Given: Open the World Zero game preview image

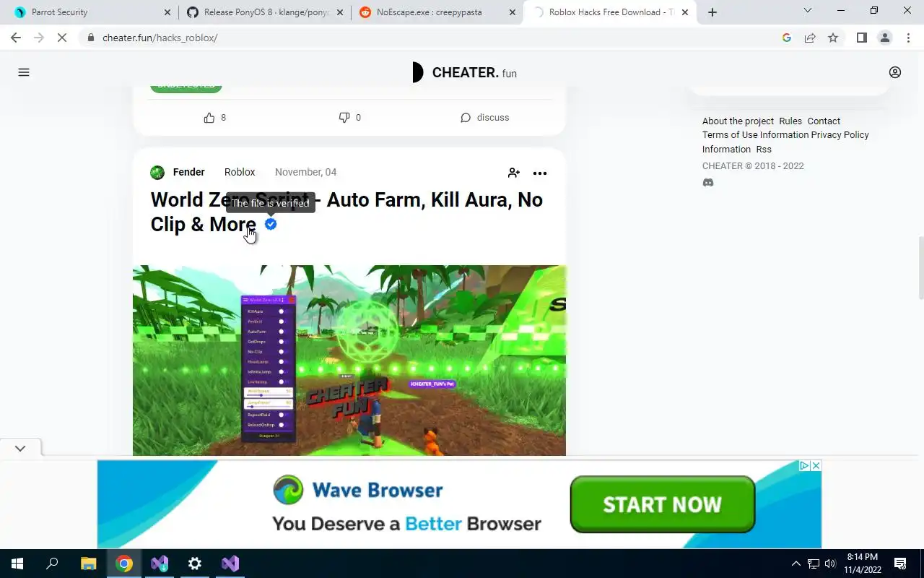Looking at the screenshot, I should click(349, 361).
